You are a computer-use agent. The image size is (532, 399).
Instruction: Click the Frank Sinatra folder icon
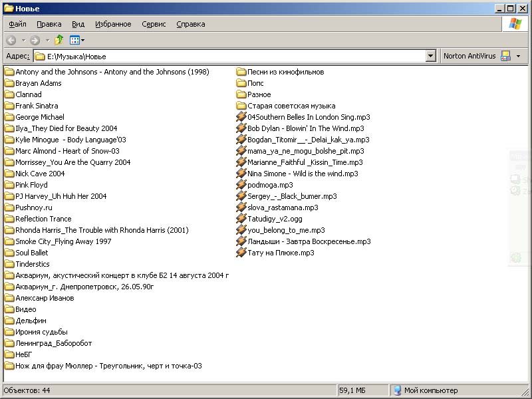(x=9, y=106)
